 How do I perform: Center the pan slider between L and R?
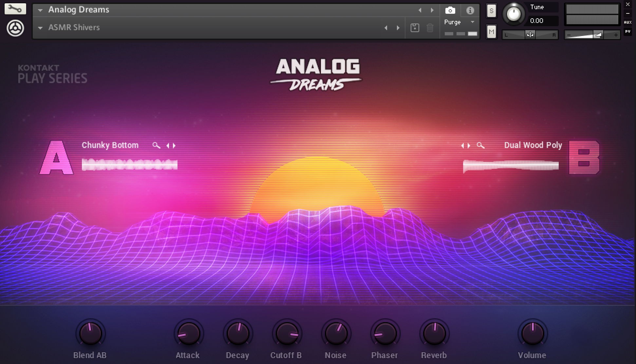[530, 34]
